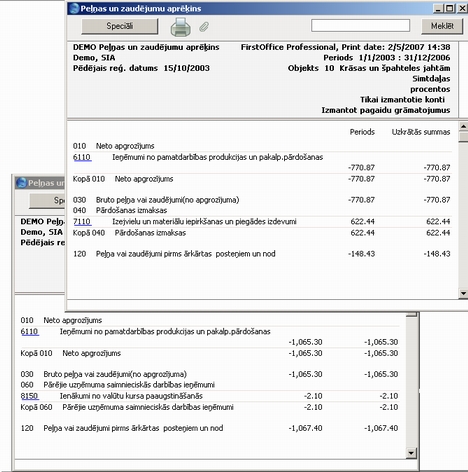This screenshot has height=472, width=468.
Task: Open account 6110 link in front window
Action: pyautogui.click(x=82, y=157)
